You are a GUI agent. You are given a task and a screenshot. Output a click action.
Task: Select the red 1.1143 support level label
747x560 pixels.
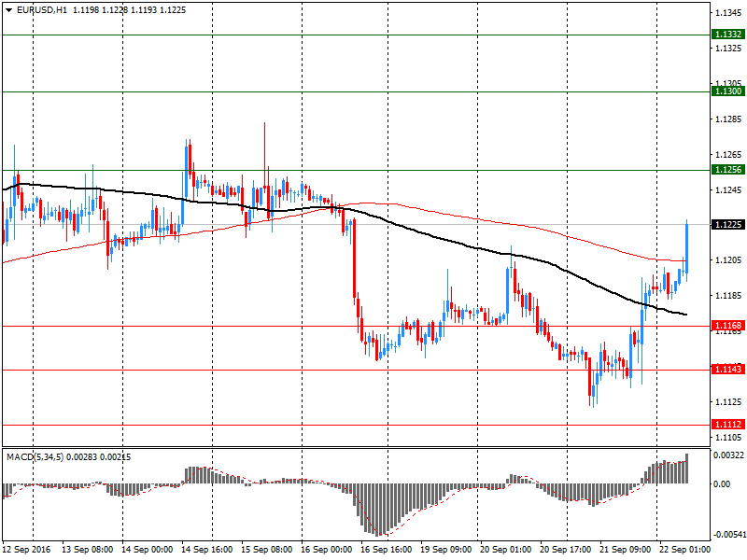point(728,369)
